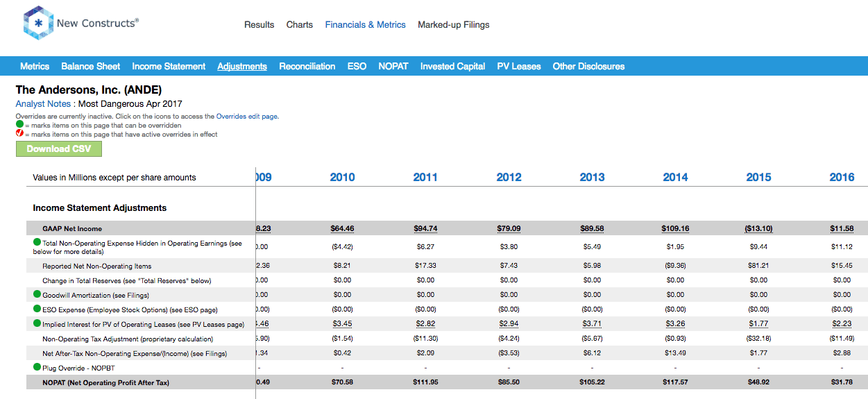
Task: Open the Analyst Notes link
Action: 43,103
